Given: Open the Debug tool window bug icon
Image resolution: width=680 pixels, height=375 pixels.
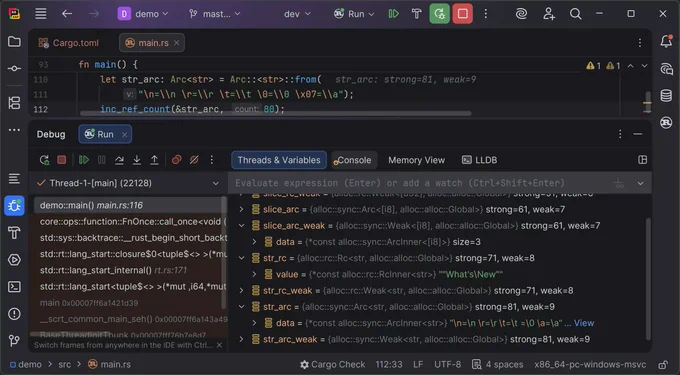Looking at the screenshot, I should [14, 205].
